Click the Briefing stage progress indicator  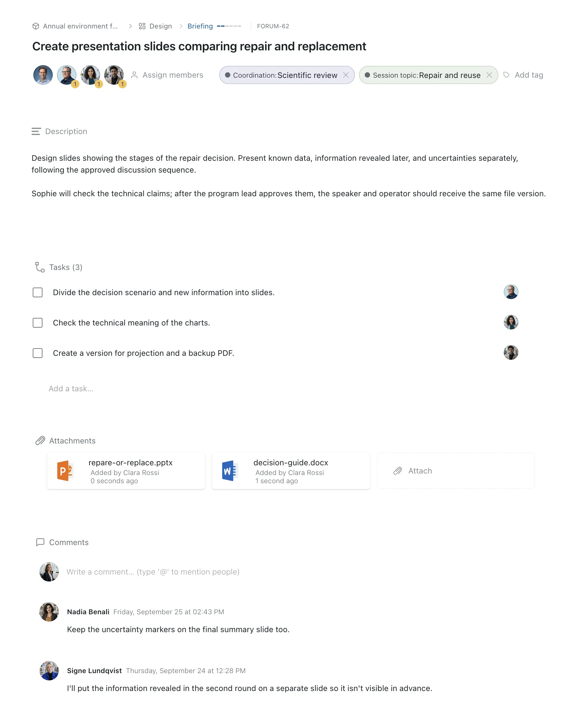229,26
